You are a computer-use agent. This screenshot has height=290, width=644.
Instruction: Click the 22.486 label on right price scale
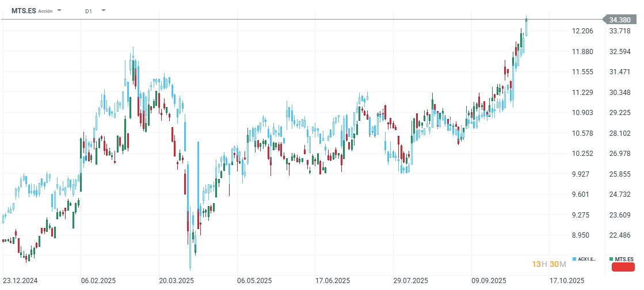tap(620, 235)
